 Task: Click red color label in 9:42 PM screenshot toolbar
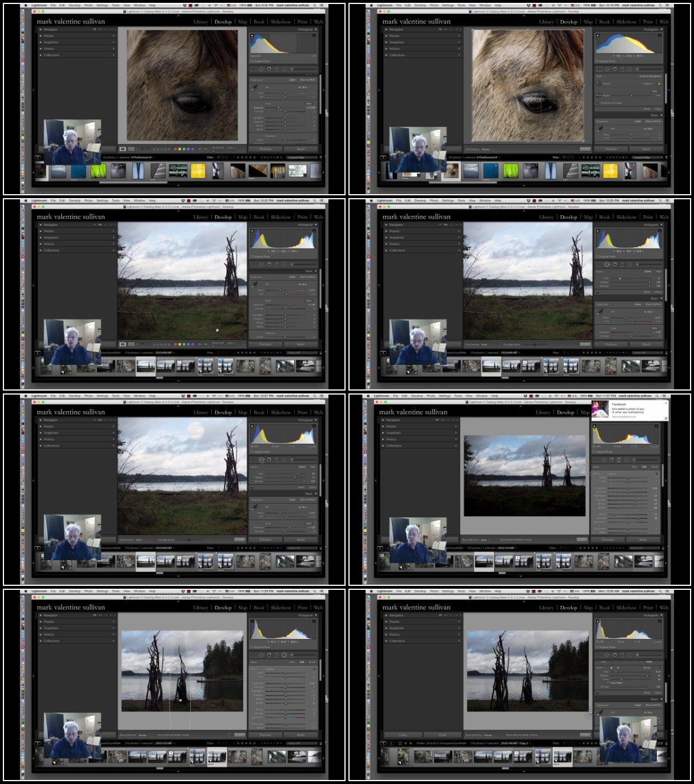tap(175, 149)
